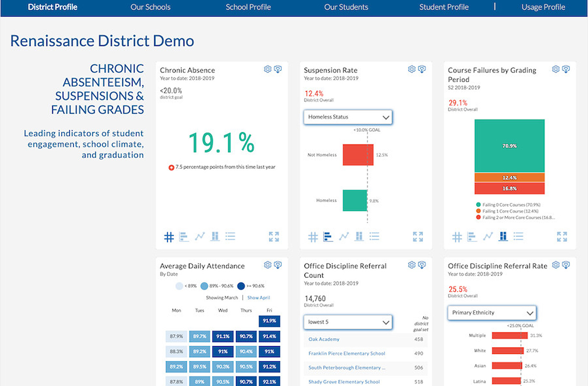Open settings gear on Course Failures card
This screenshot has width=588, height=386.
tap(556, 69)
